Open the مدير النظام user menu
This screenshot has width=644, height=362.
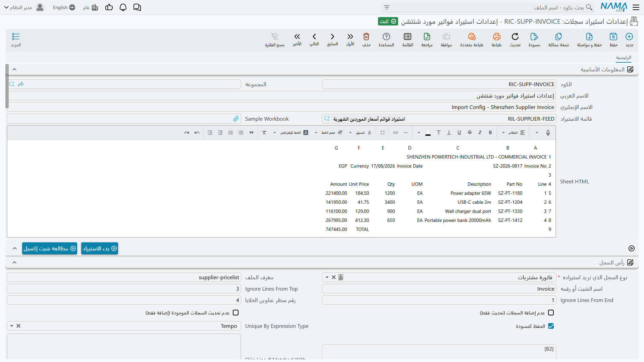pos(24,7)
